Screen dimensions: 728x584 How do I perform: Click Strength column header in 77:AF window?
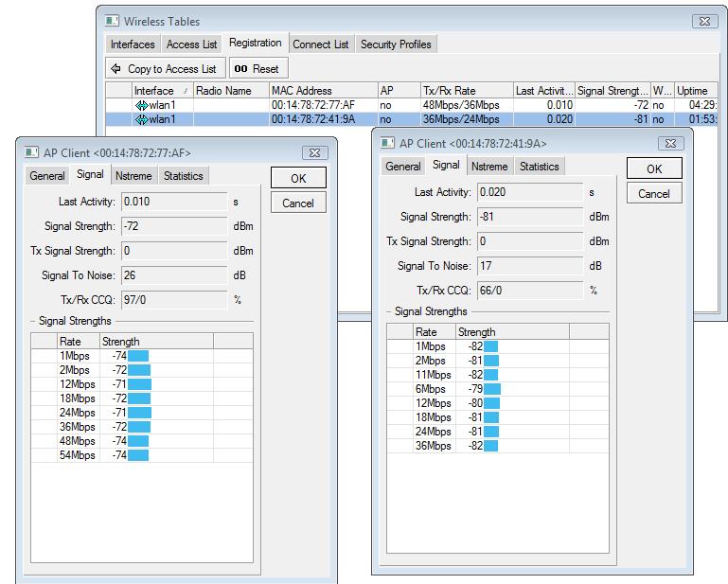click(x=157, y=341)
